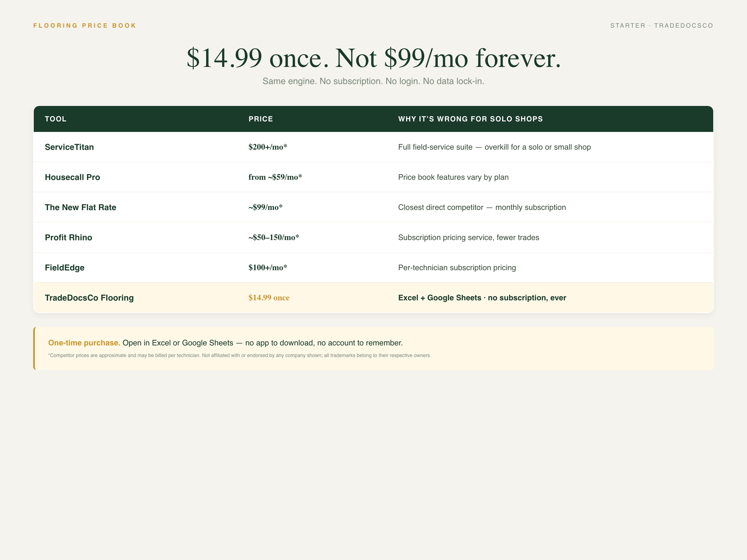This screenshot has width=747, height=560.
Task: Click 'Per-technician subscription pricing' text
Action: pos(457,268)
